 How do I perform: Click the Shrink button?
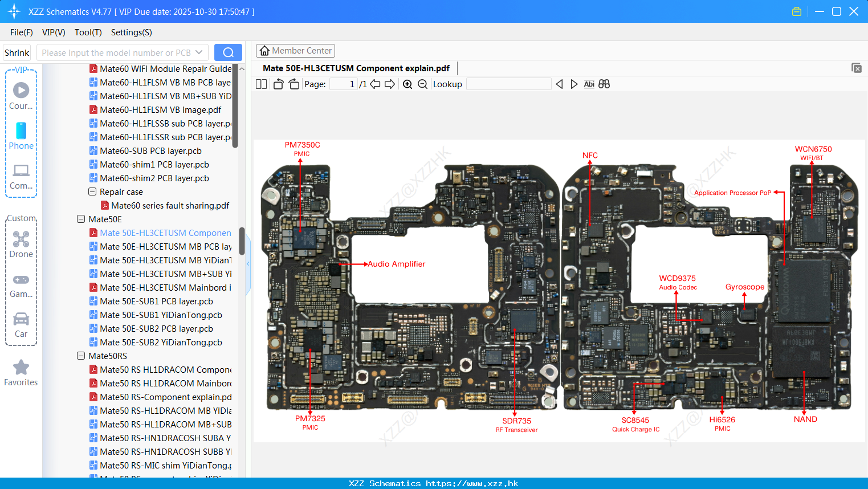point(17,52)
